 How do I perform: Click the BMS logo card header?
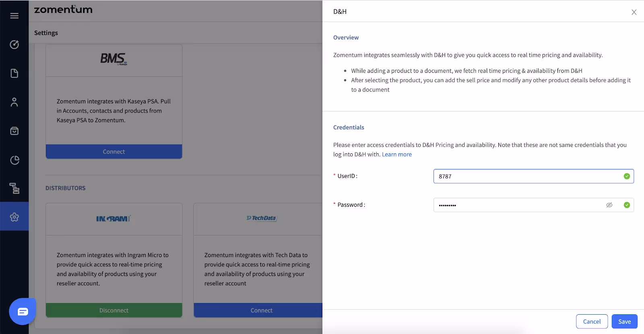(114, 60)
